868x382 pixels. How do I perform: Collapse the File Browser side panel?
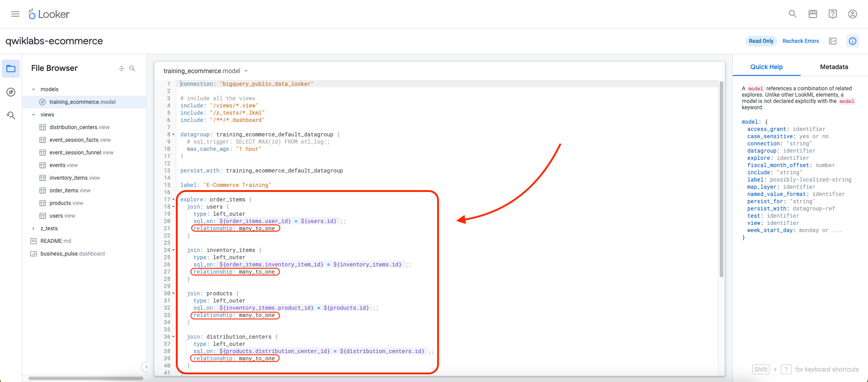(x=145, y=367)
